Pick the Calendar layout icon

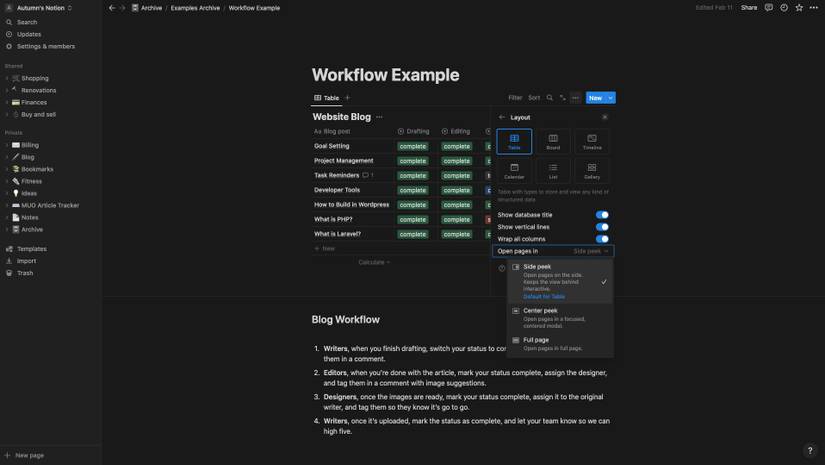pos(514,171)
